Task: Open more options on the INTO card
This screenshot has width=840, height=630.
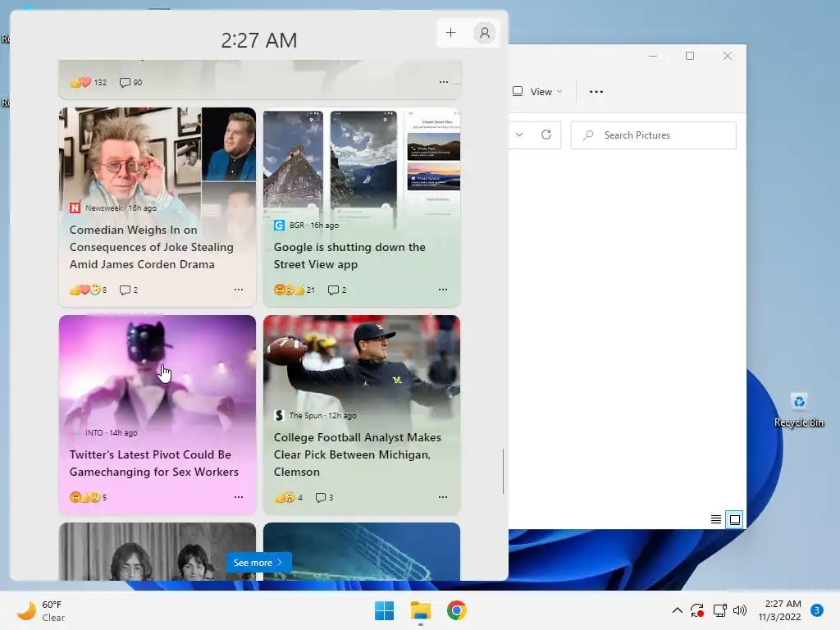Action: pos(239,497)
